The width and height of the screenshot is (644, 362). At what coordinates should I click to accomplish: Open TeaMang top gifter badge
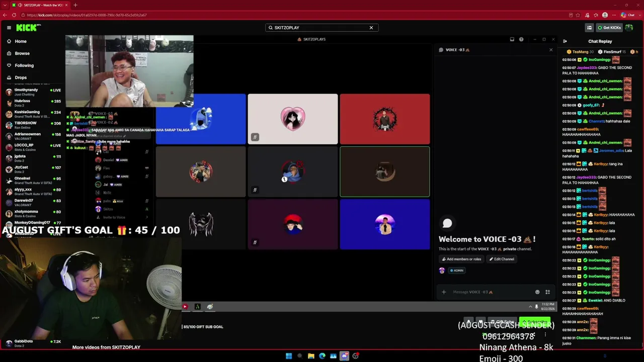(x=580, y=52)
